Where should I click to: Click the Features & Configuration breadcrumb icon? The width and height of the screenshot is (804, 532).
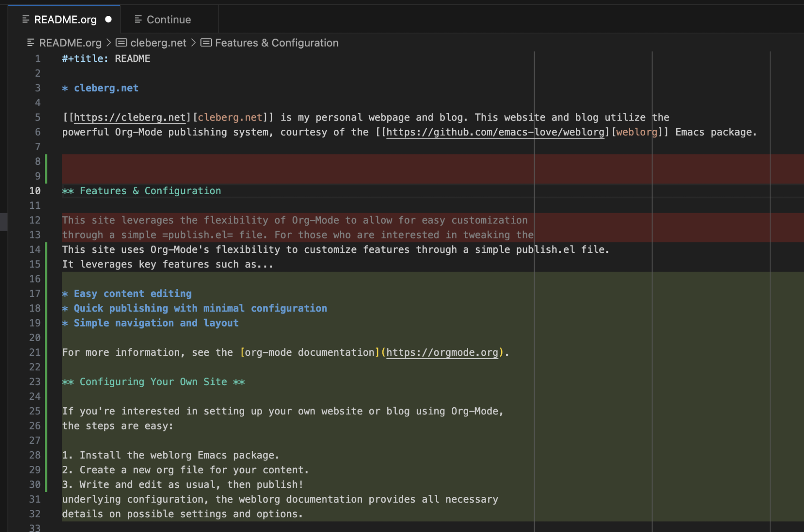[x=206, y=42]
